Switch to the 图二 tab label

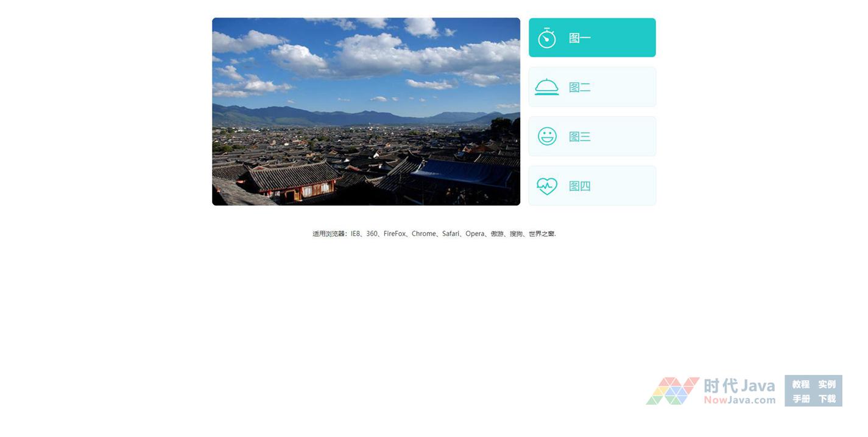[x=579, y=87]
